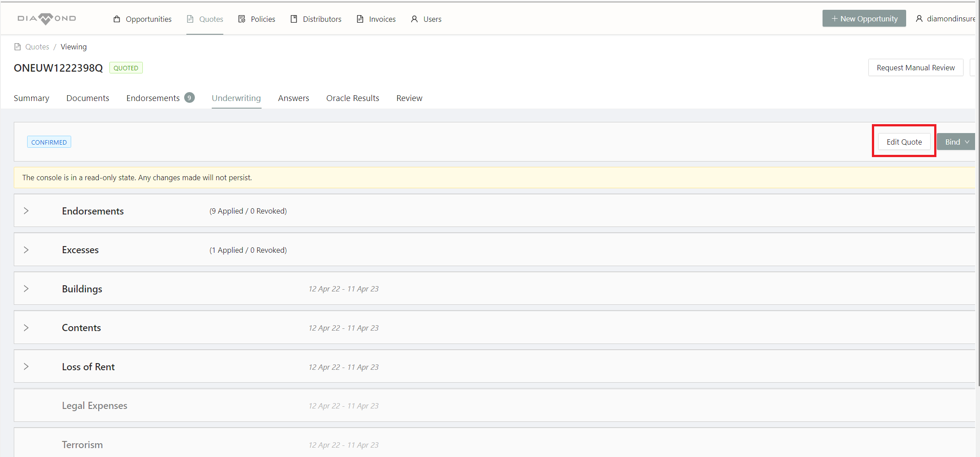
Task: Click the Opportunities briefcase icon
Action: tap(117, 19)
